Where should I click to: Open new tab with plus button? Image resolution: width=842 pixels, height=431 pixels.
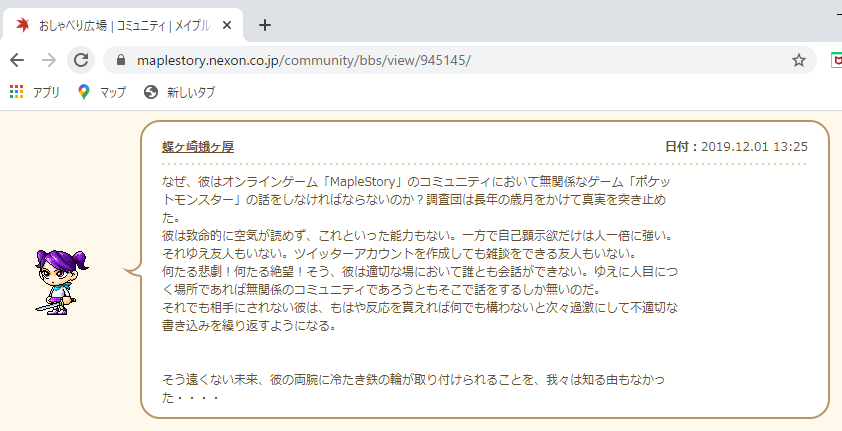[265, 25]
